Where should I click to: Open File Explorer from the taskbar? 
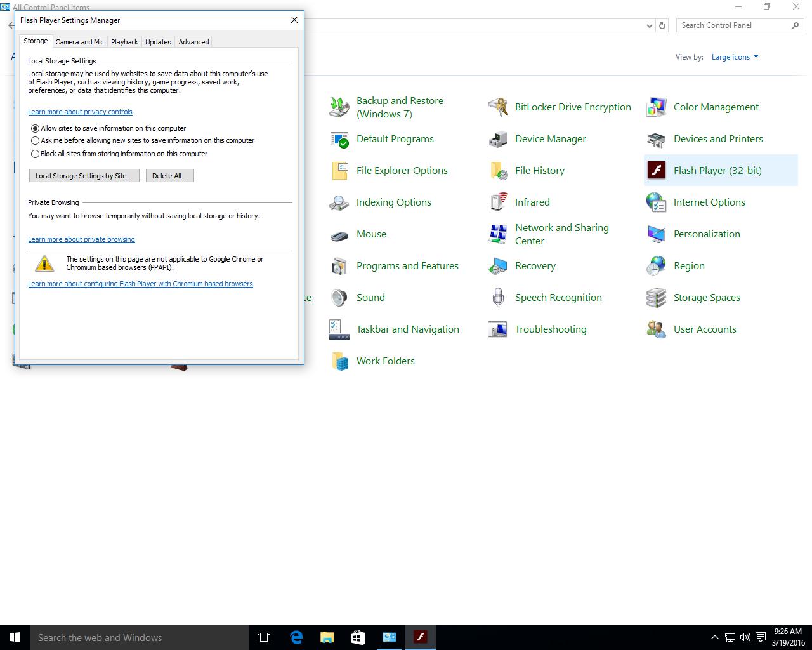pyautogui.click(x=327, y=637)
